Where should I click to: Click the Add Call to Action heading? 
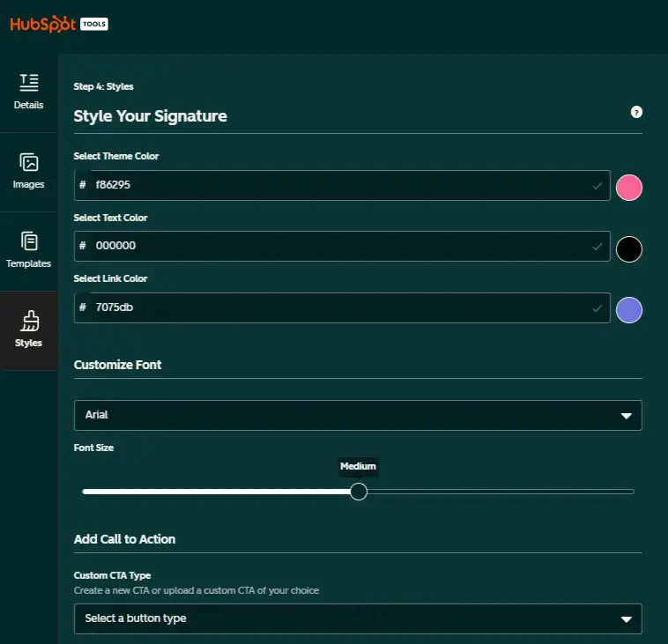[x=124, y=539]
